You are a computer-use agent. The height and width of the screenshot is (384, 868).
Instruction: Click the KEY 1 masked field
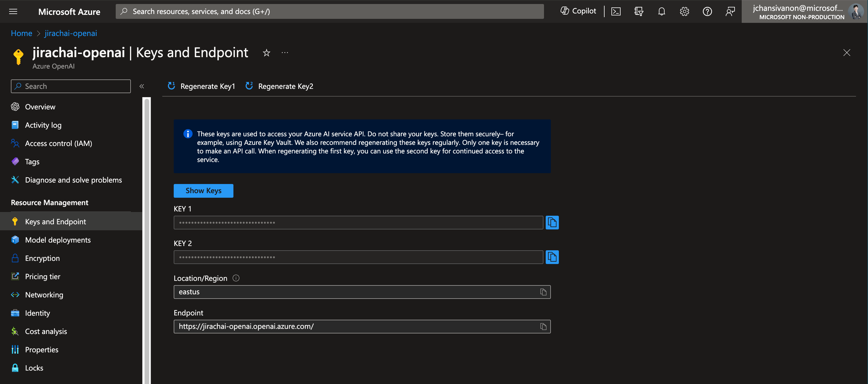[x=358, y=223]
